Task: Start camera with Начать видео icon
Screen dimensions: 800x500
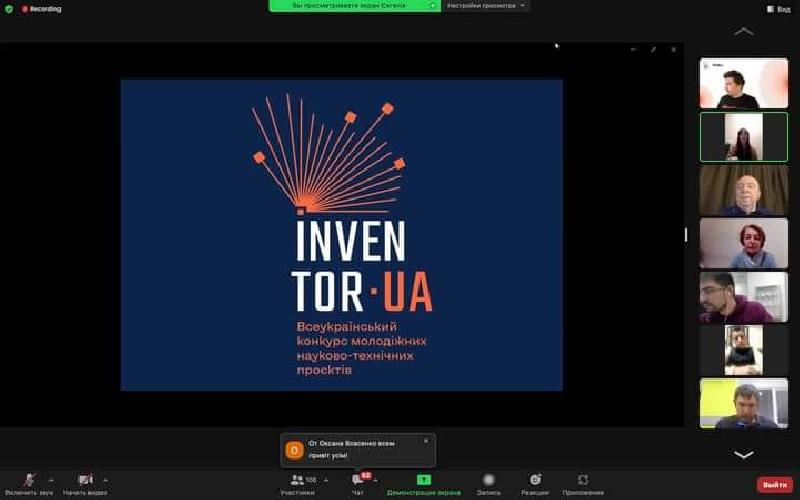Action: click(85, 480)
